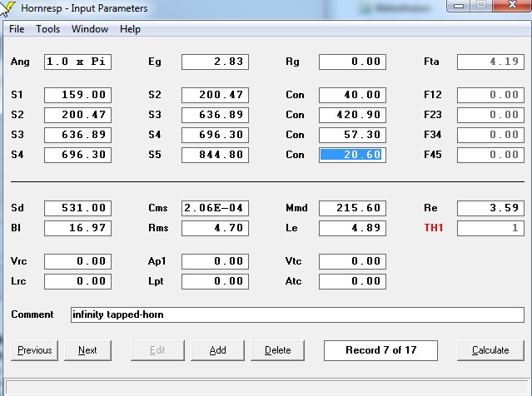Click the Lpt field
This screenshot has height=396, width=532.
215,281
